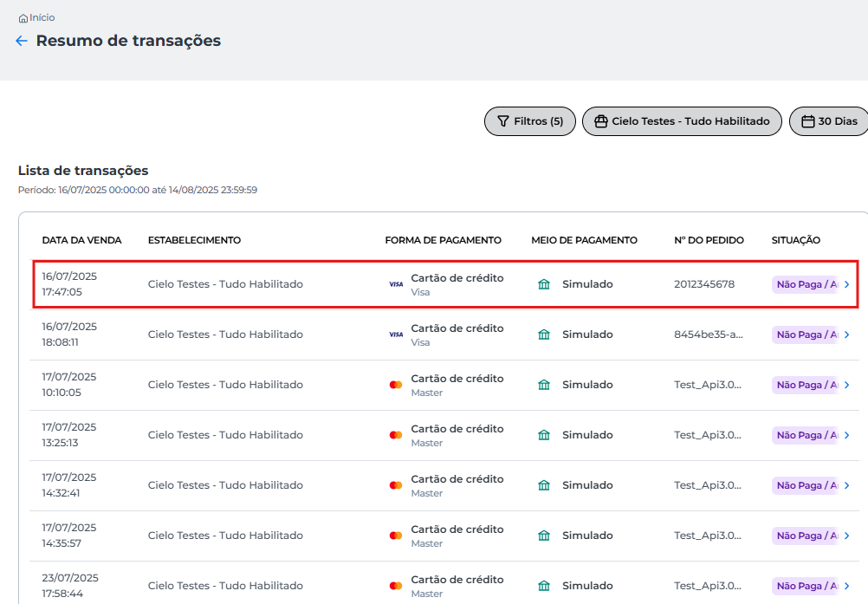Viewport: 868px width, 604px height.
Task: Click the MEIO DE PAGAMENTO column header
Action: 584,240
